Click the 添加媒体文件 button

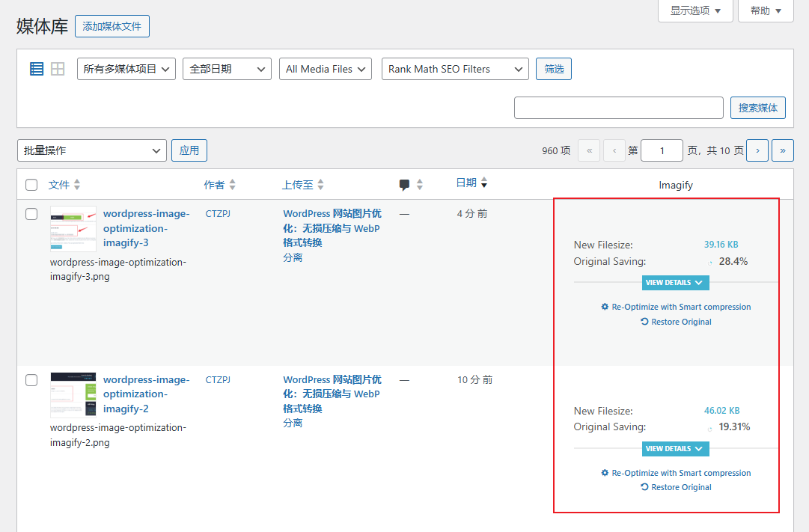click(112, 26)
